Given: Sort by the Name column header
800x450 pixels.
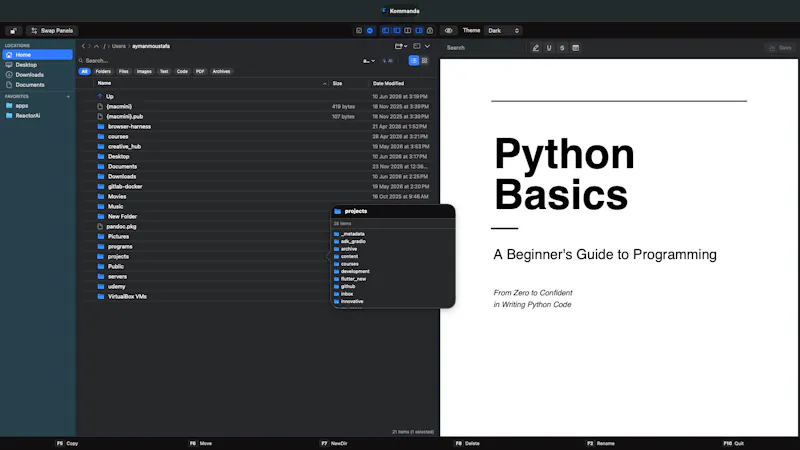Looking at the screenshot, I should click(x=104, y=83).
